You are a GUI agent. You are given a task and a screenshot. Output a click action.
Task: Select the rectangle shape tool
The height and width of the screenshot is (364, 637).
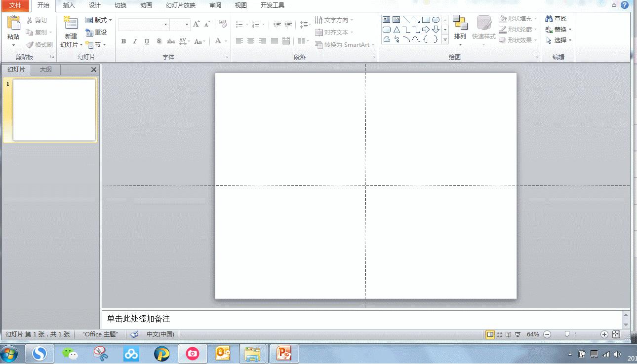pos(426,20)
